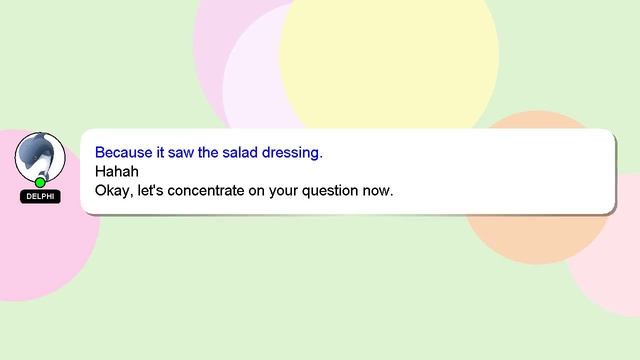Pick the pale lavender circle at top
640x360 pixels.
[253, 82]
